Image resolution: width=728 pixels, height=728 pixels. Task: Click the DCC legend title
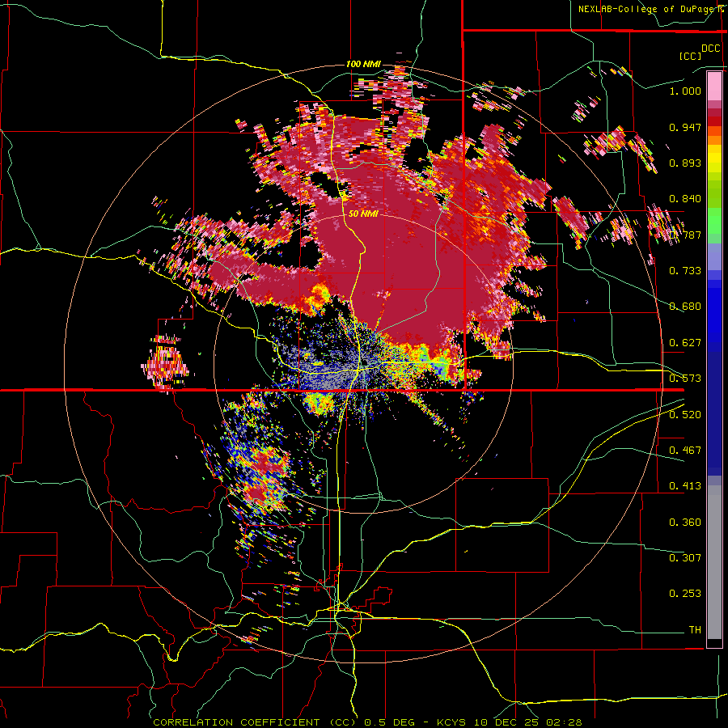tap(710, 49)
